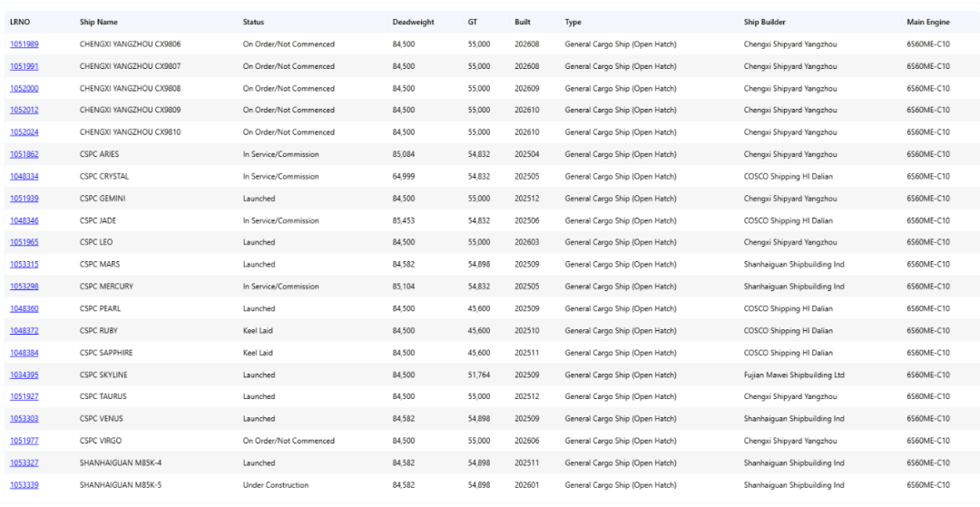Select ship name CSPC VIRGO

[x=102, y=441]
